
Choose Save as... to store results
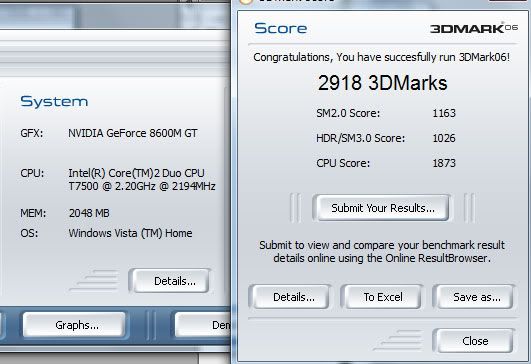(475, 297)
